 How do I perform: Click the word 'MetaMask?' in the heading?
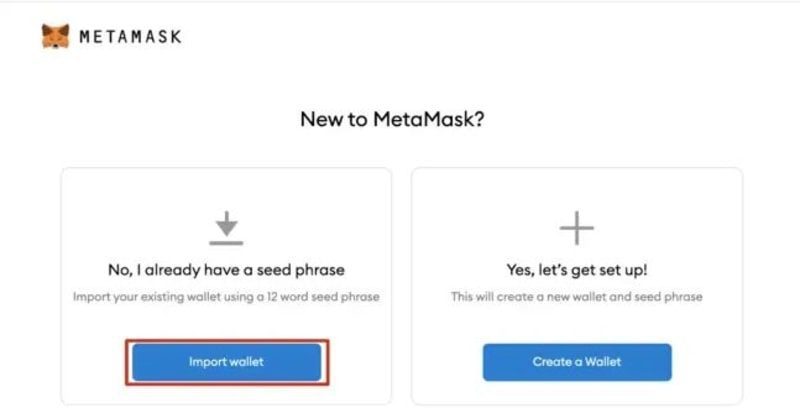click(429, 120)
